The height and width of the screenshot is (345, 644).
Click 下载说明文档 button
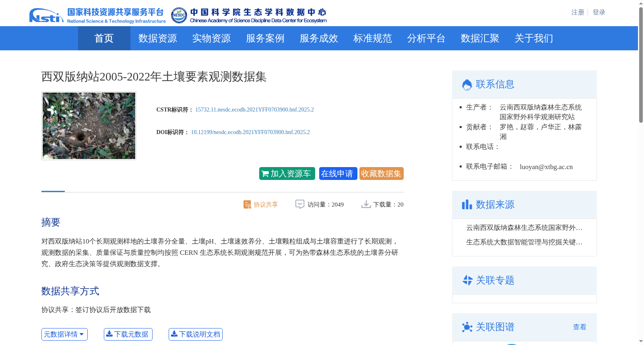(196, 334)
